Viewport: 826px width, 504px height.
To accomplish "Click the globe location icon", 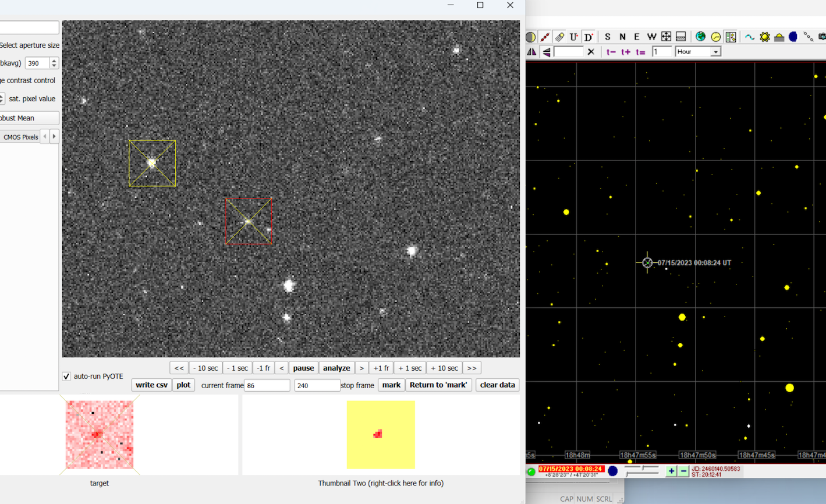I will coord(701,37).
